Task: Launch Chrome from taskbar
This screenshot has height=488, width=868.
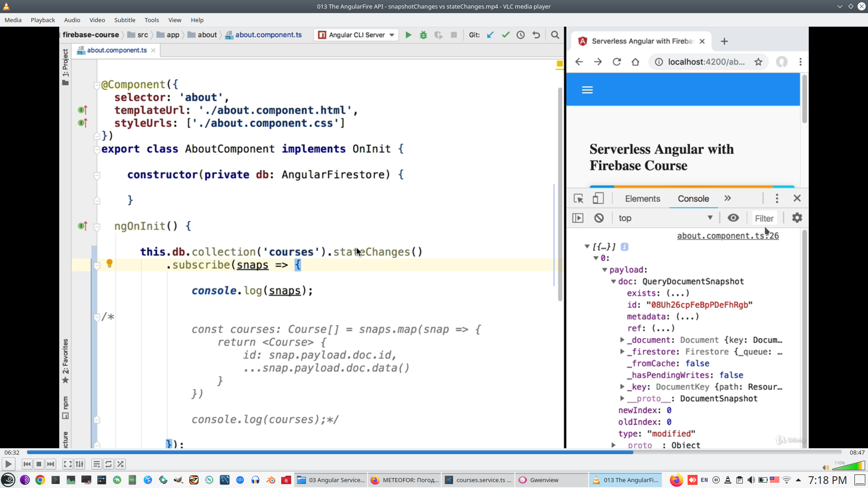Action: click(40, 480)
